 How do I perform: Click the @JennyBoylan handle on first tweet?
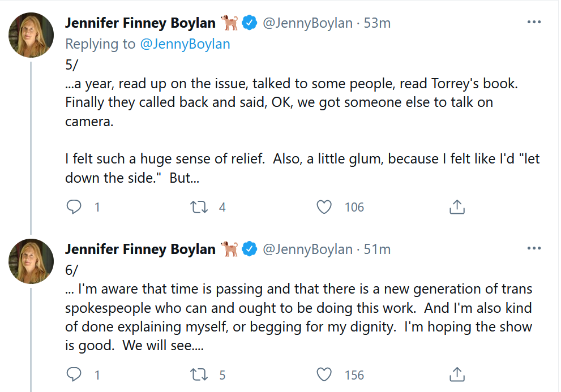click(306, 23)
